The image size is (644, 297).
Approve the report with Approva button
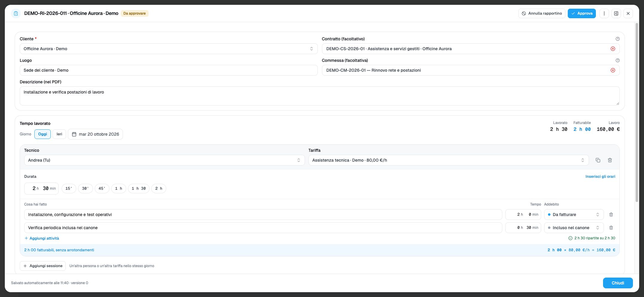click(x=582, y=13)
